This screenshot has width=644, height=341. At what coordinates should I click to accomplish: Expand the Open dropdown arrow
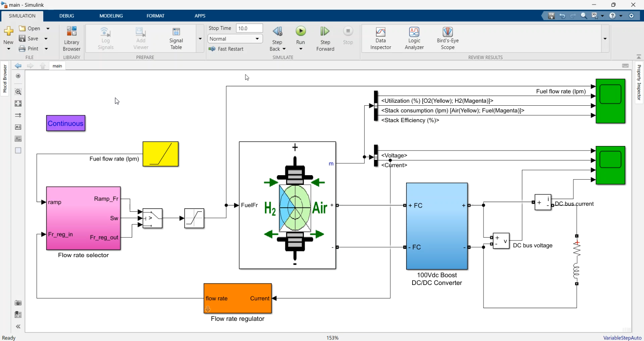click(x=48, y=28)
